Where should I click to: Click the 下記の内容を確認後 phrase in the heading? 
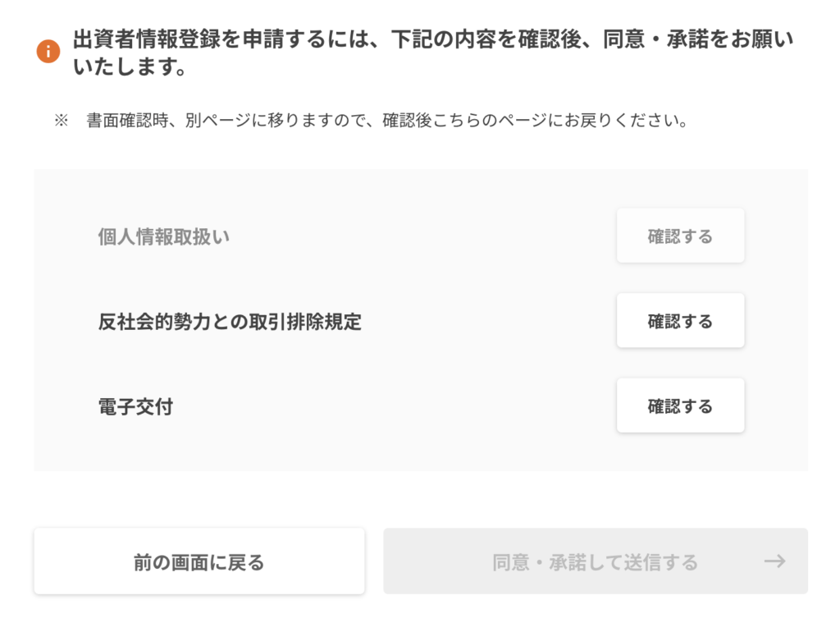click(486, 39)
